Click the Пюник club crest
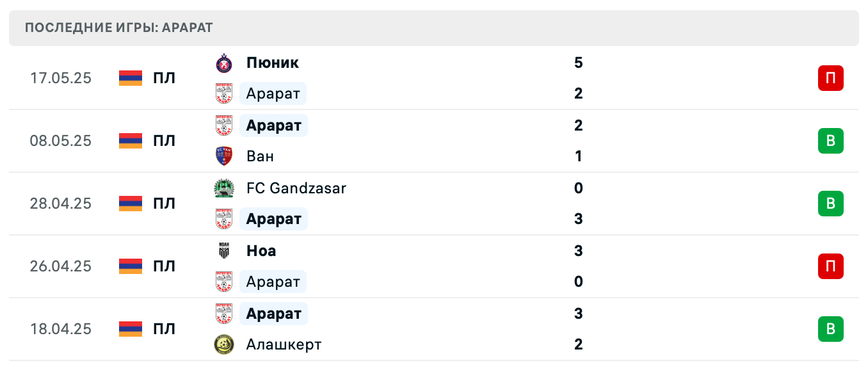868x370 pixels. [224, 63]
